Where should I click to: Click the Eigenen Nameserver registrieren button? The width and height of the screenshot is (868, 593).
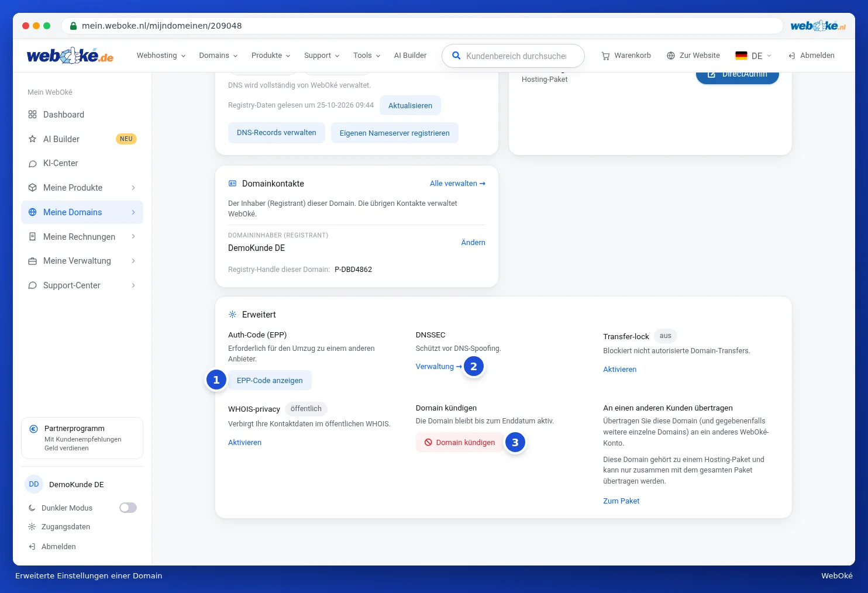(395, 133)
